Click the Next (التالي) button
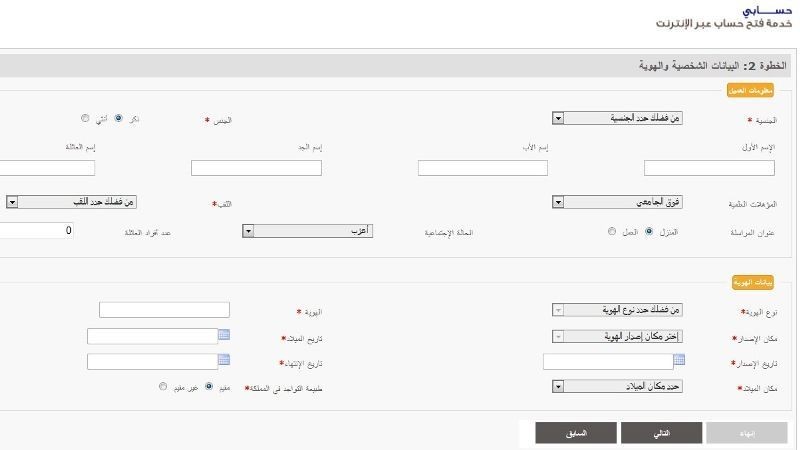The image size is (800, 450). tap(662, 433)
